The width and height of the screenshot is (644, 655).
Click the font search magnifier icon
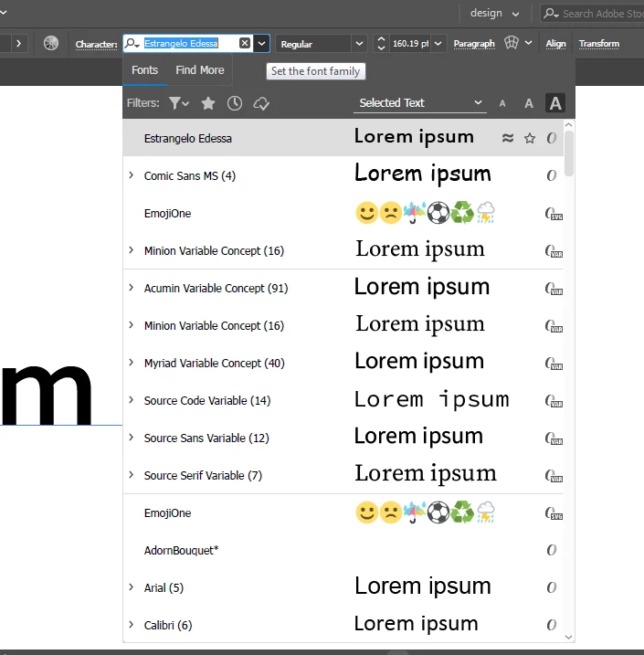click(132, 43)
